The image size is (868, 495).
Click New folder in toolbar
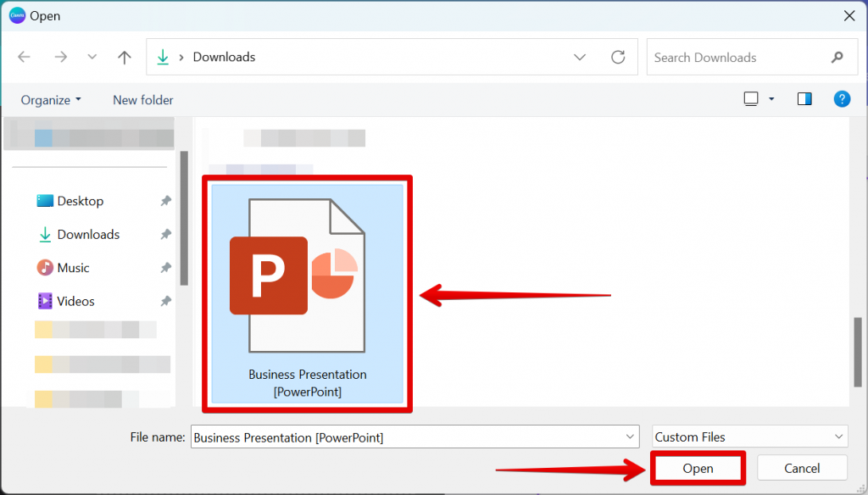[x=142, y=100]
